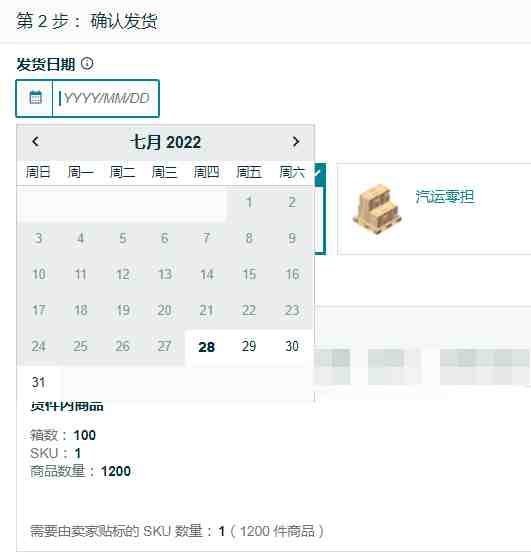Click the 周三 weekday column header

click(x=164, y=172)
